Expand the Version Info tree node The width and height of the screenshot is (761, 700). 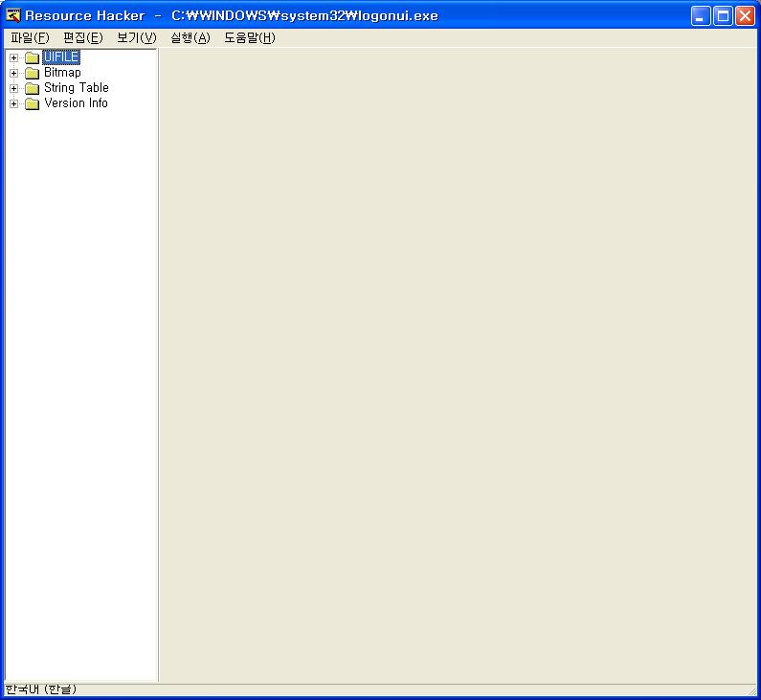click(14, 104)
